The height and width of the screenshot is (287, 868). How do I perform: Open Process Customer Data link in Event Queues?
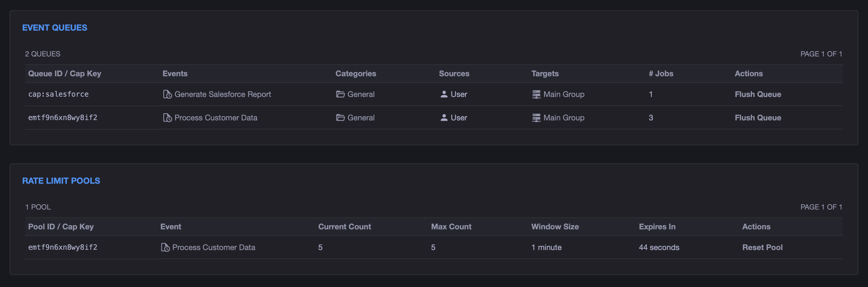[x=216, y=117]
